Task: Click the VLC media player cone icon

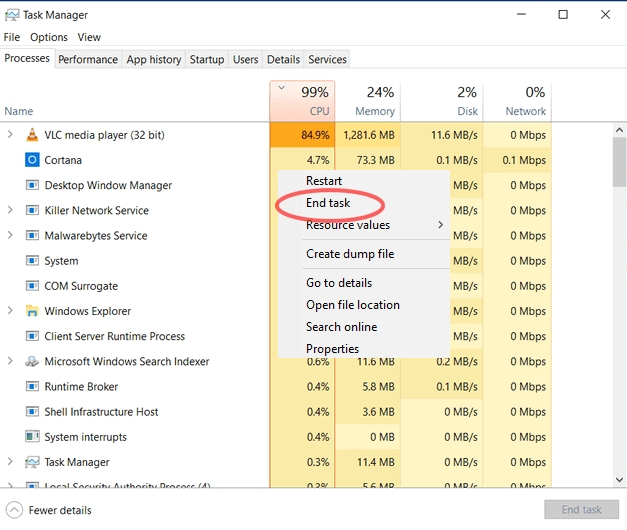Action: click(32, 135)
